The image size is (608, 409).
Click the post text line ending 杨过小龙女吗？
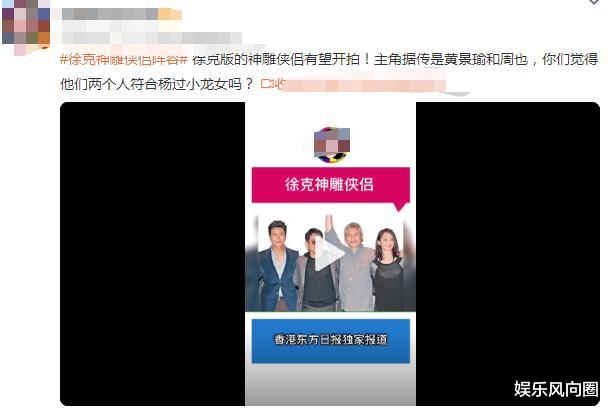157,84
